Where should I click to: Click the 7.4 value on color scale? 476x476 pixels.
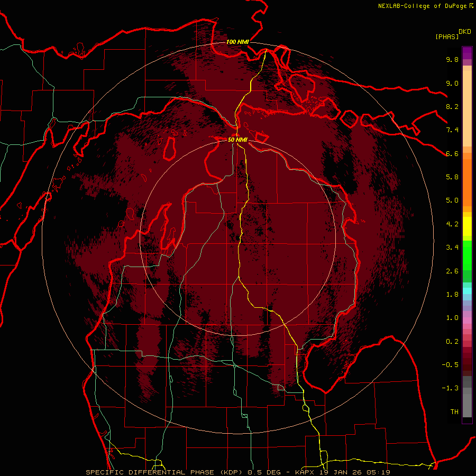click(x=452, y=130)
